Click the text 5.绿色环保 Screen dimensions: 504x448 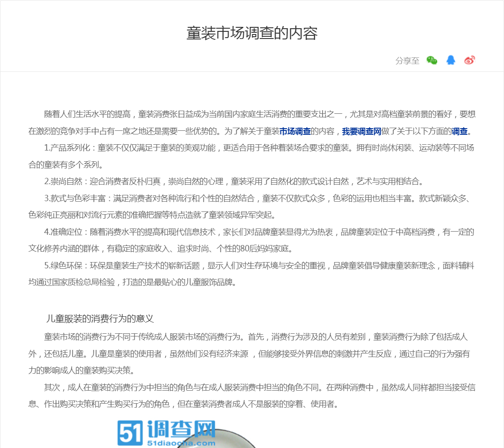click(63, 266)
